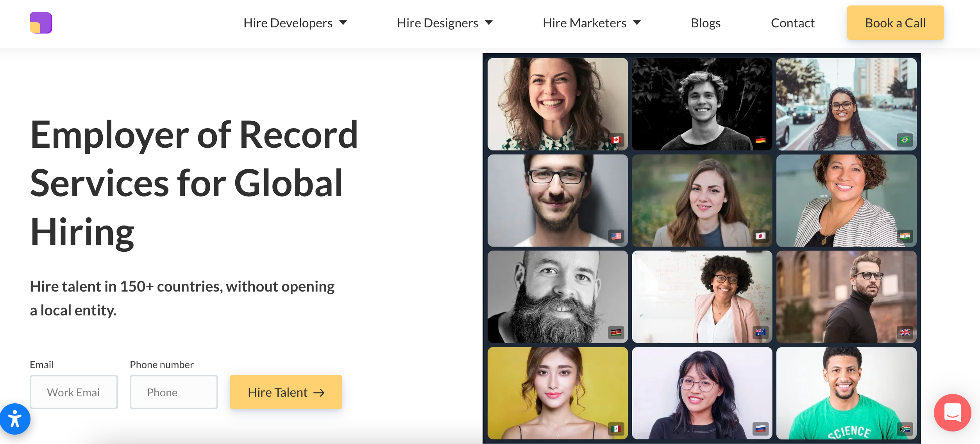Select the woman on street photo with Brazil flag
This screenshot has width=980, height=444.
point(846,104)
